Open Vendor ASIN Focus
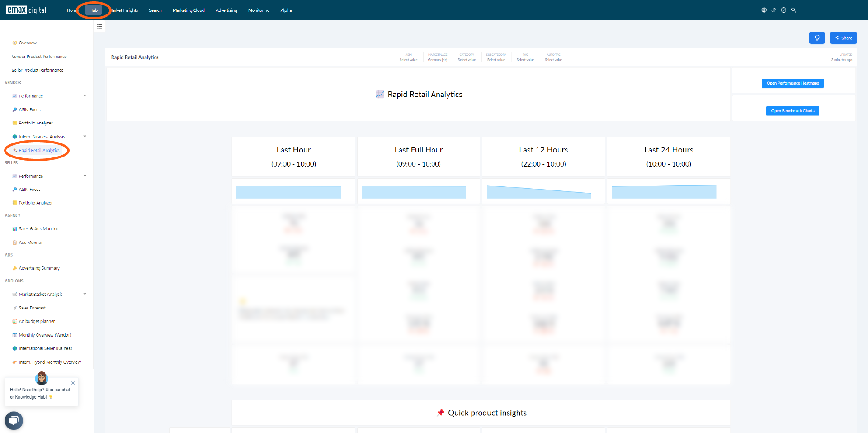 [29, 109]
